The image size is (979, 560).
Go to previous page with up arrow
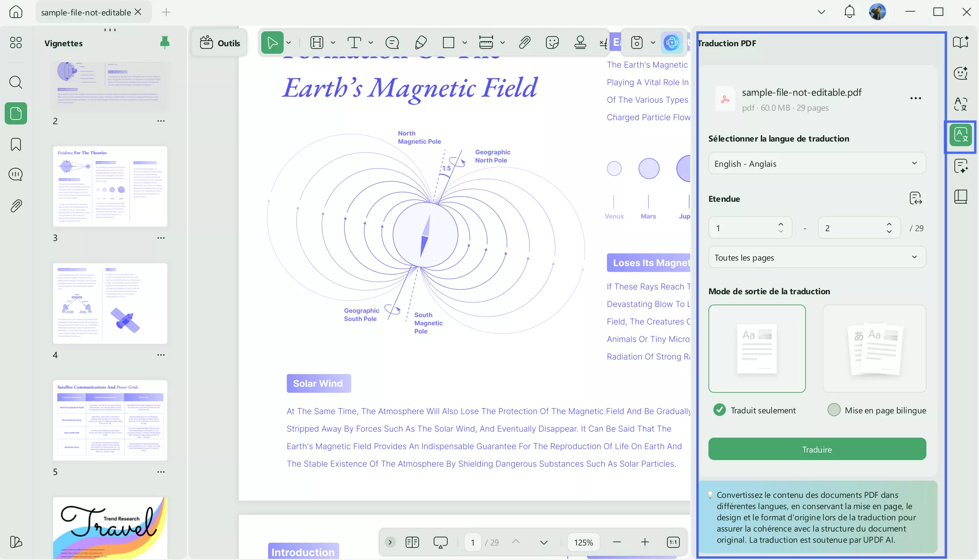click(x=516, y=542)
